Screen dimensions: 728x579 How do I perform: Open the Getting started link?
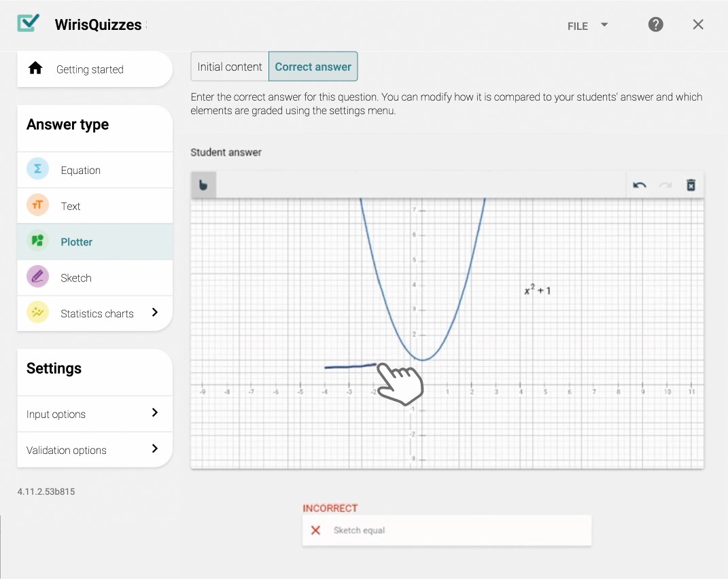(90, 69)
